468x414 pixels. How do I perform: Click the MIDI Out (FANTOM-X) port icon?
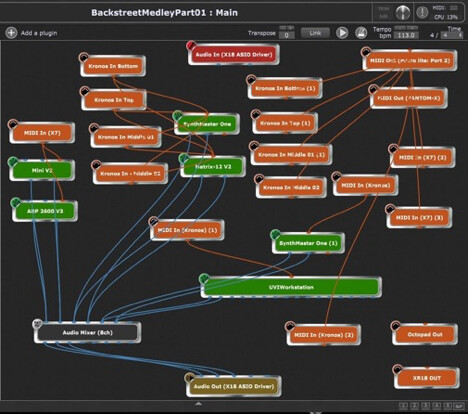point(373,89)
